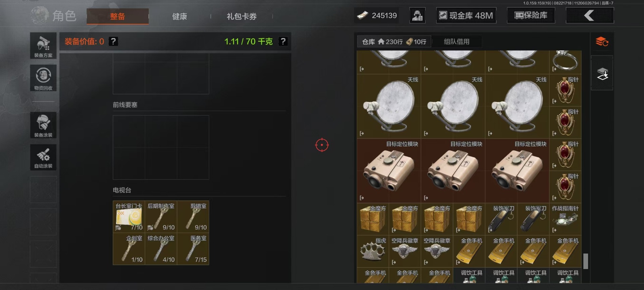Open the 组队借用 tab
This screenshot has height=290, width=644.
(x=457, y=42)
